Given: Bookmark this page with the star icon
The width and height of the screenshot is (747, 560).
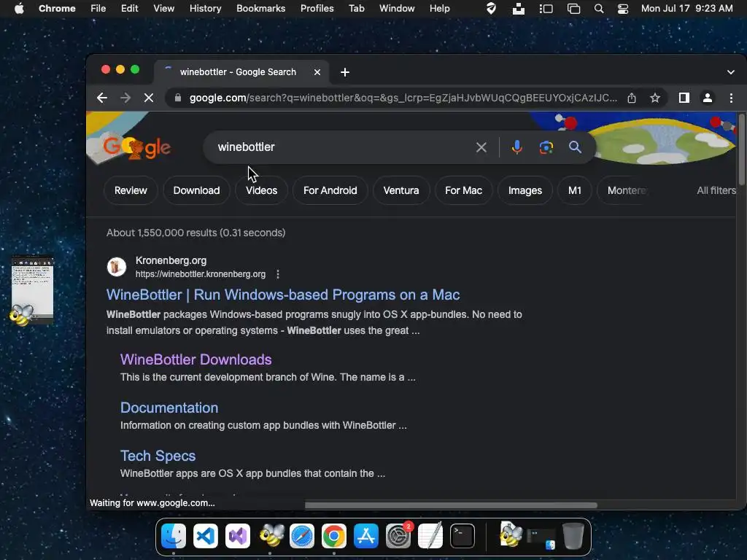Looking at the screenshot, I should (x=655, y=98).
